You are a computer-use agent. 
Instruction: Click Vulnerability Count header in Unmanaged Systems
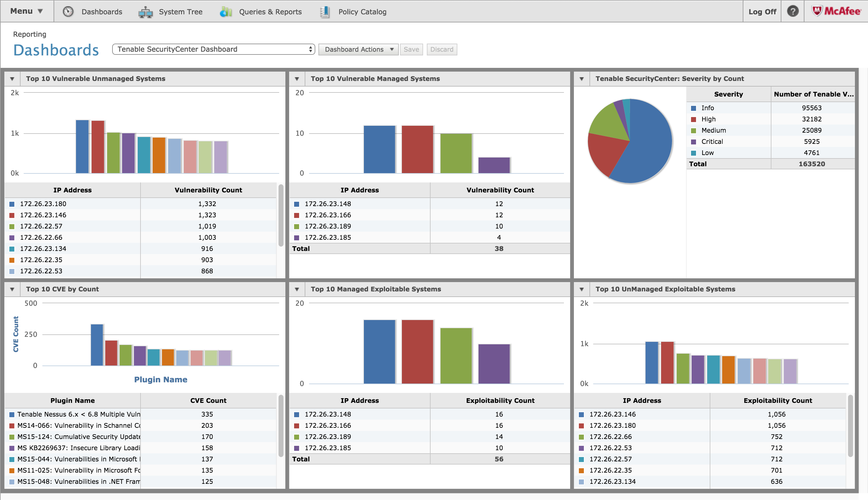click(208, 190)
